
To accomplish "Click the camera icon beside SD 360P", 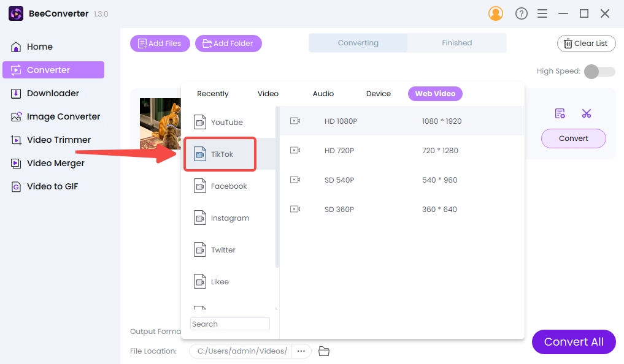I will click(x=295, y=209).
